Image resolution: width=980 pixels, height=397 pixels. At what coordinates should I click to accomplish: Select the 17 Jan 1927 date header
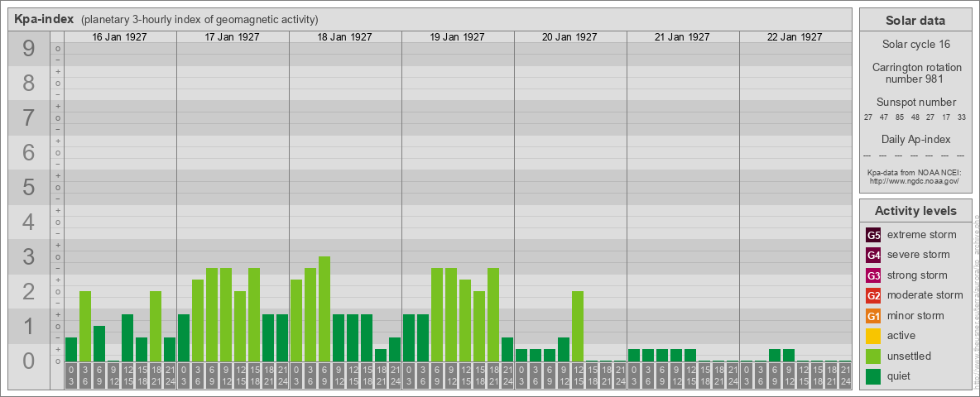232,37
